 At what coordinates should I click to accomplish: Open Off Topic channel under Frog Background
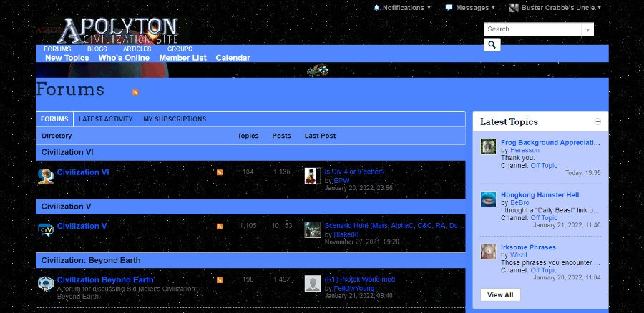[x=544, y=165]
